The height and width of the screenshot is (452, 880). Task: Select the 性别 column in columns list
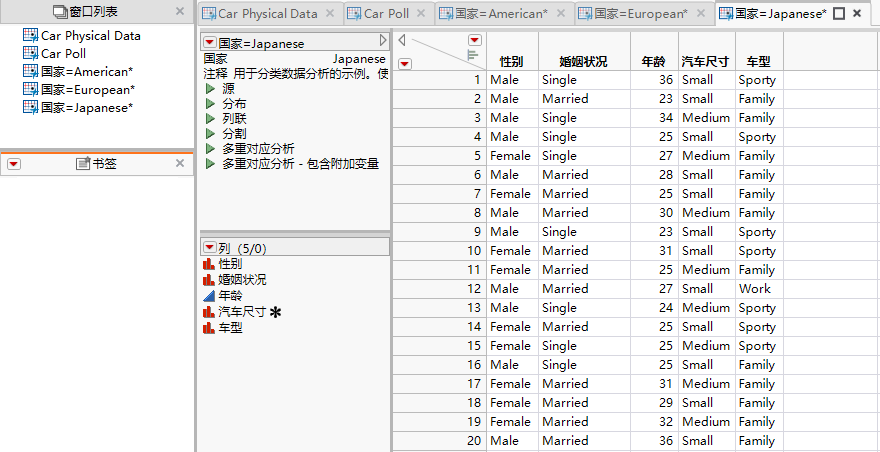click(x=230, y=264)
